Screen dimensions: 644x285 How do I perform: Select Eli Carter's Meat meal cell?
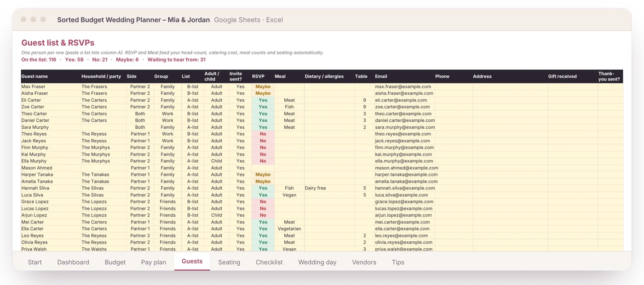click(x=289, y=100)
